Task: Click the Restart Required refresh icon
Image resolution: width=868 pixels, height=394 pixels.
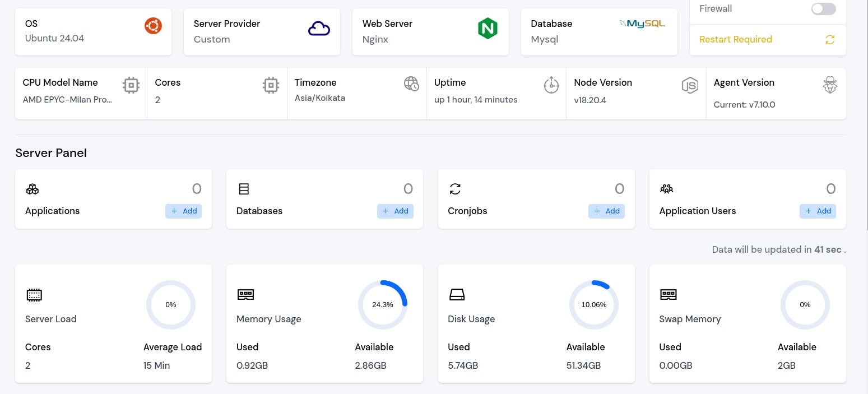Action: point(830,40)
